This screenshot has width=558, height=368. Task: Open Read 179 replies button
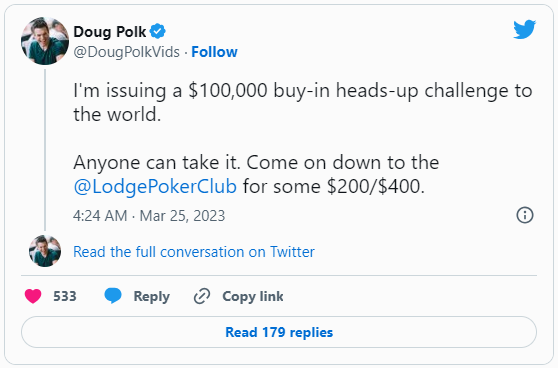click(x=279, y=332)
